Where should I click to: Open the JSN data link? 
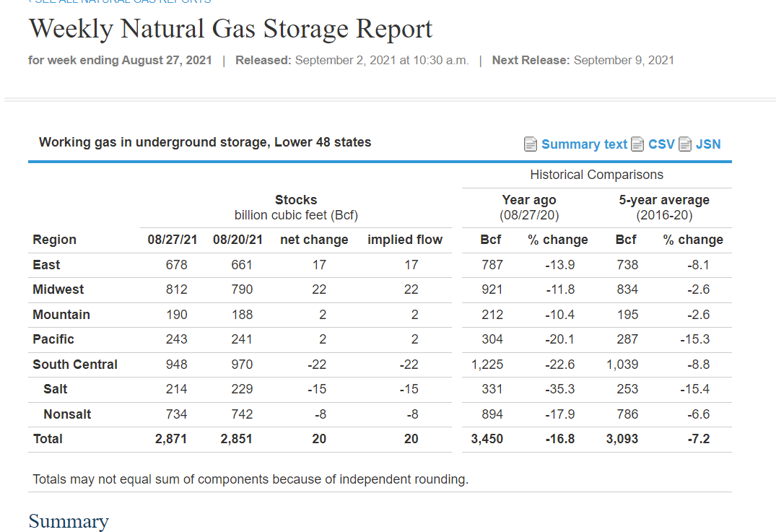[708, 144]
